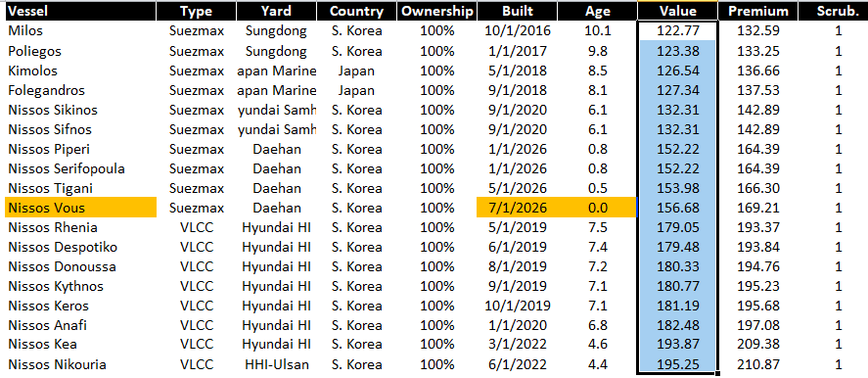Select the Japan cell in Folegandros row
The height and width of the screenshot is (378, 868).
[x=356, y=90]
